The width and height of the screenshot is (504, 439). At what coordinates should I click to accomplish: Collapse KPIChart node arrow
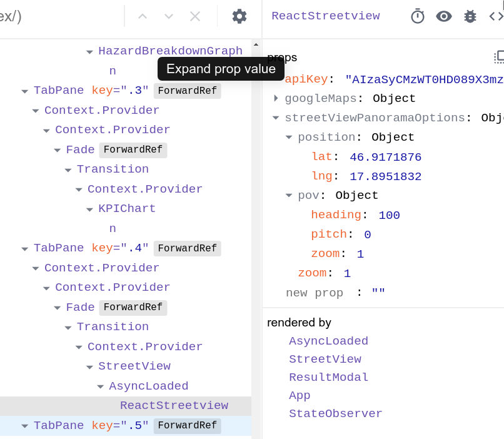89,209
